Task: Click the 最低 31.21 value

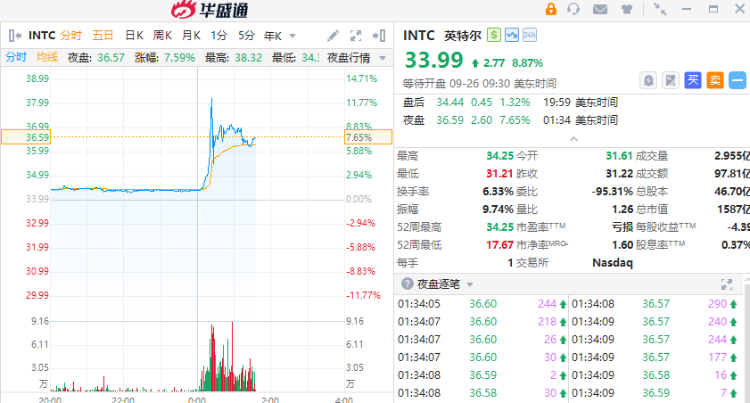Action: 500,174
